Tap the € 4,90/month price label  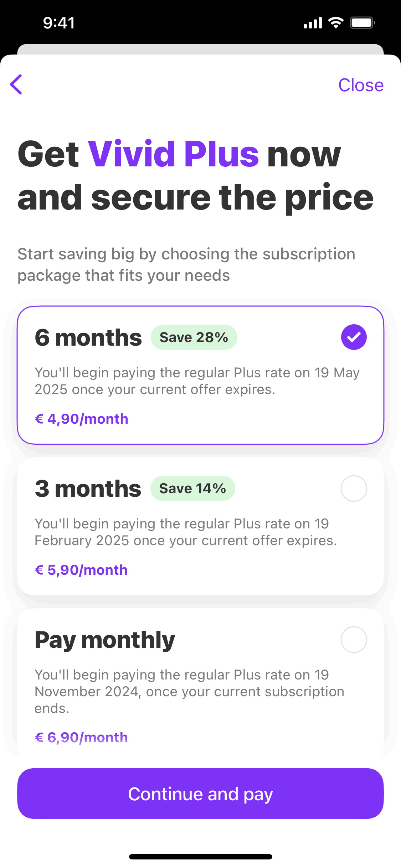81,418
